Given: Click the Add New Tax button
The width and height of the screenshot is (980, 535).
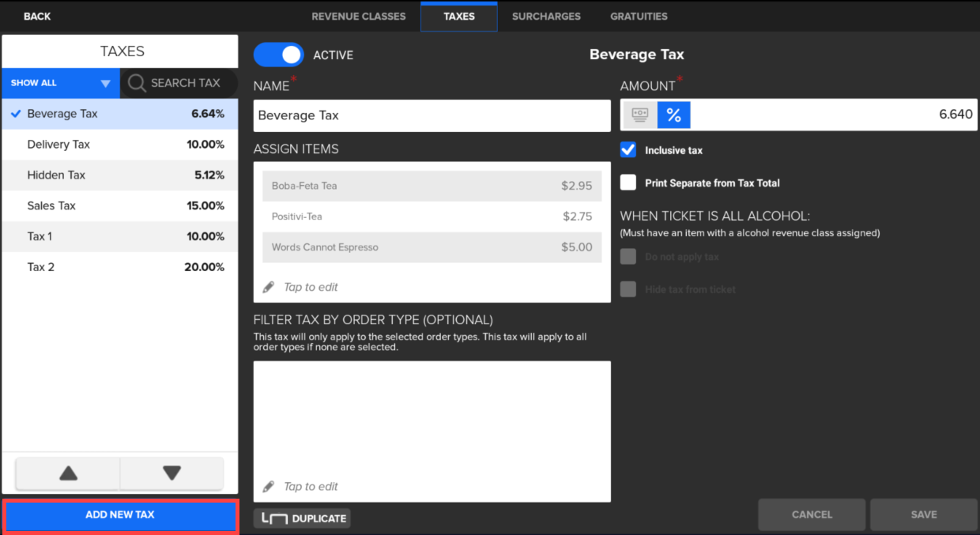Looking at the screenshot, I should coord(120,515).
